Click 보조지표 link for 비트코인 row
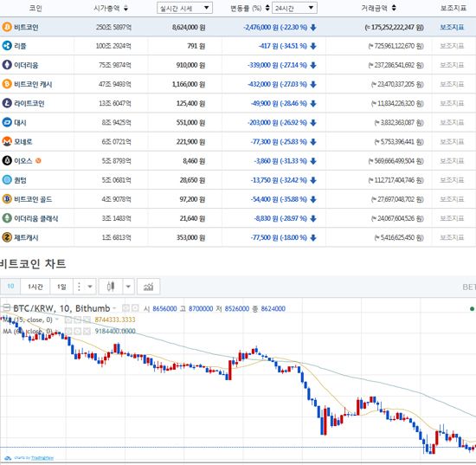The width and height of the screenshot is (476, 465). pos(452,27)
